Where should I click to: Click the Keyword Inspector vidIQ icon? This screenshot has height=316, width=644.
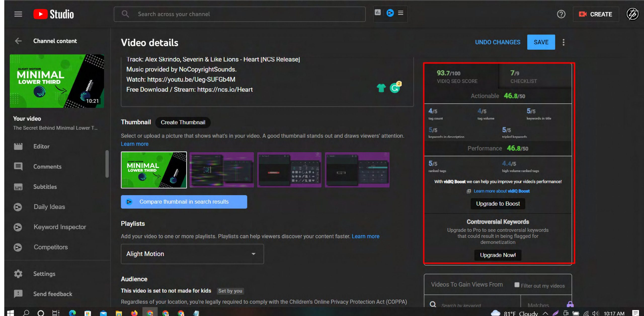(18, 227)
